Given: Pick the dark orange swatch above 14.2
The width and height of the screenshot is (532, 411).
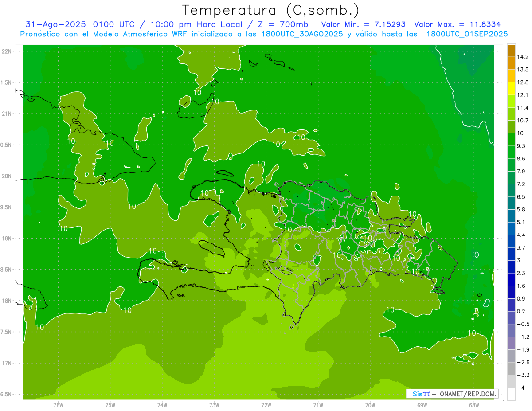Looking at the screenshot, I should (x=511, y=51).
